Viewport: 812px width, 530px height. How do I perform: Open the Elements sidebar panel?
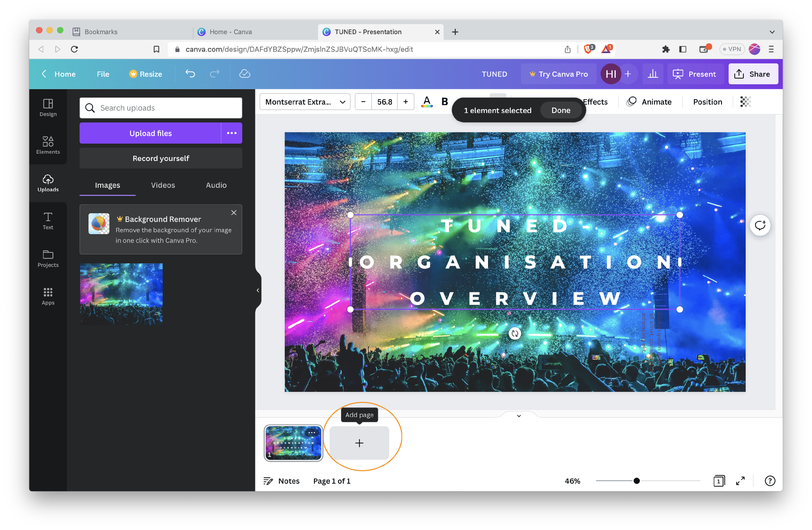pos(48,145)
